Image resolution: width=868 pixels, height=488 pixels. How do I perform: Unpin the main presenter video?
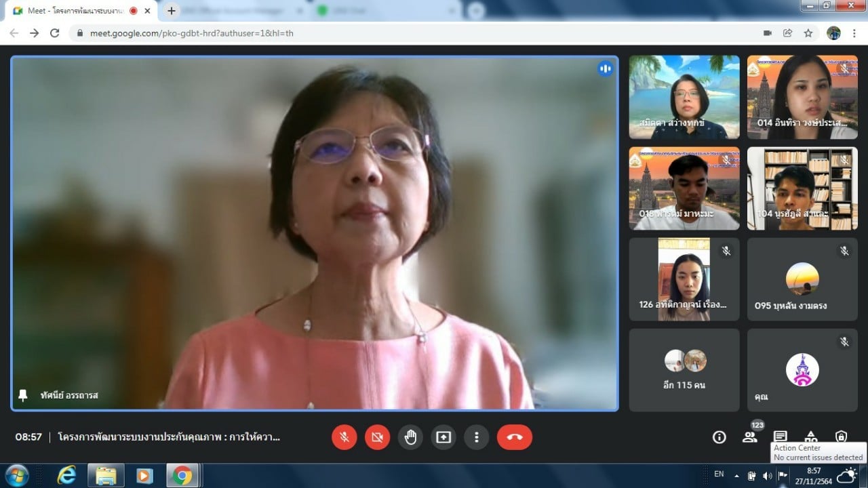coord(23,395)
